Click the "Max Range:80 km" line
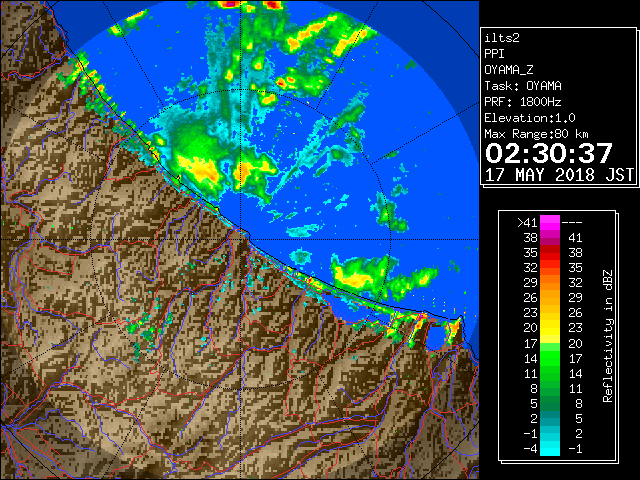The height and width of the screenshot is (480, 640). [537, 134]
